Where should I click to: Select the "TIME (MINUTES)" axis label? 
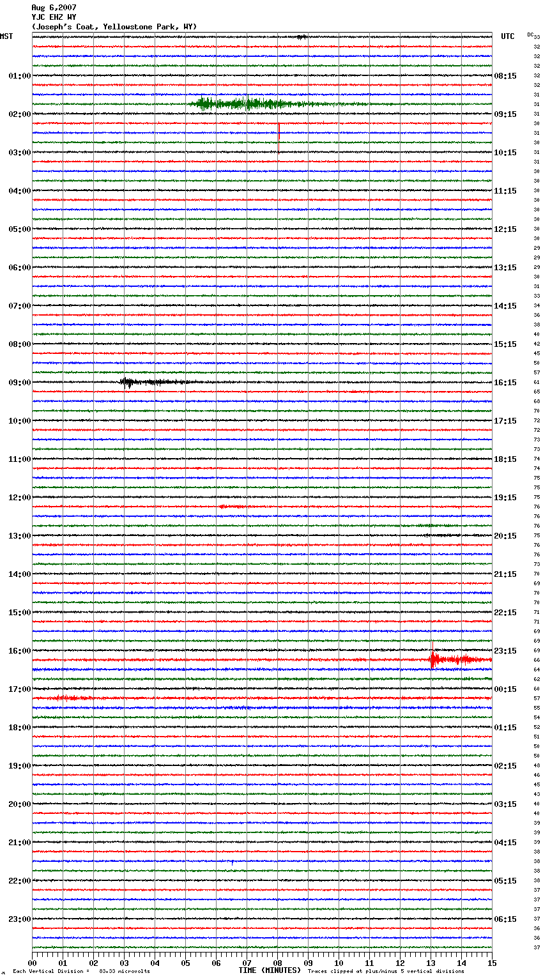270,970
